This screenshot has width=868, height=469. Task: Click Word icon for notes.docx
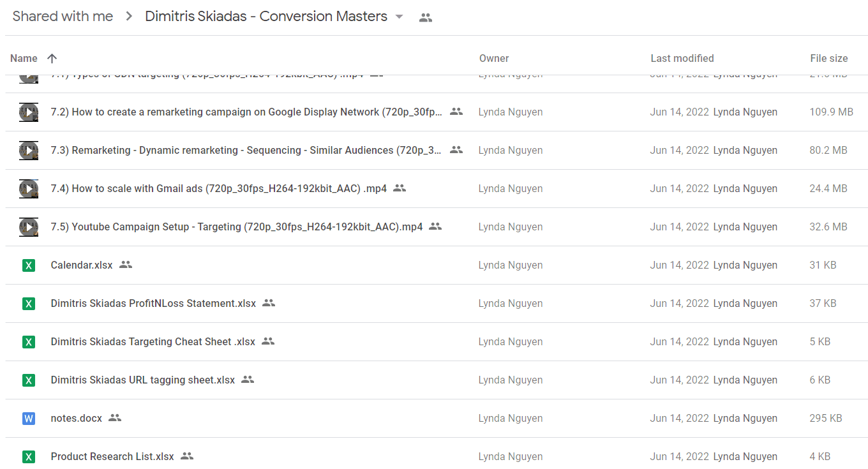click(x=29, y=419)
